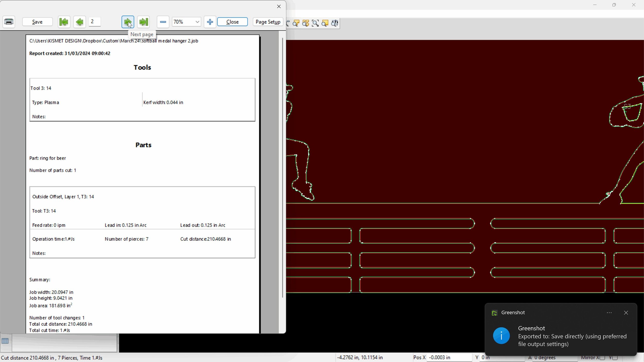644x362 pixels.
Task: Toggle the Mirror Y checkbox
Action: pos(615,358)
